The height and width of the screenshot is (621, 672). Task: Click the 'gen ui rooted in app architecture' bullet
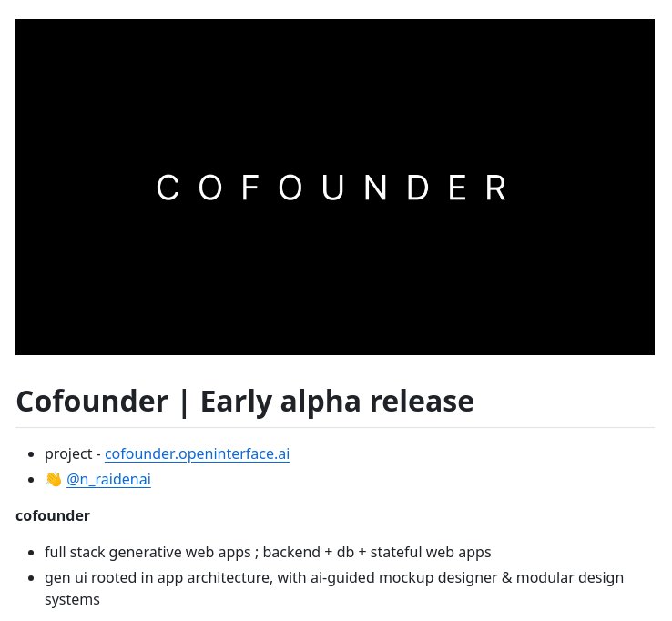pos(334,588)
